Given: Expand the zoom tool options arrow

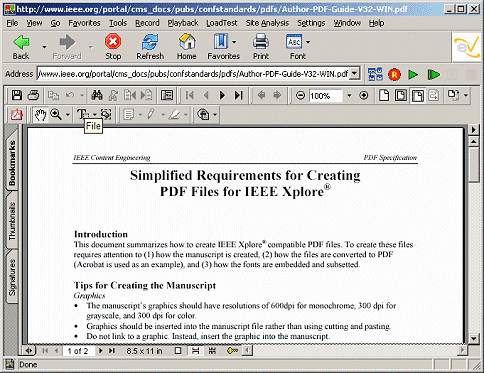Looking at the screenshot, I should pos(68,115).
